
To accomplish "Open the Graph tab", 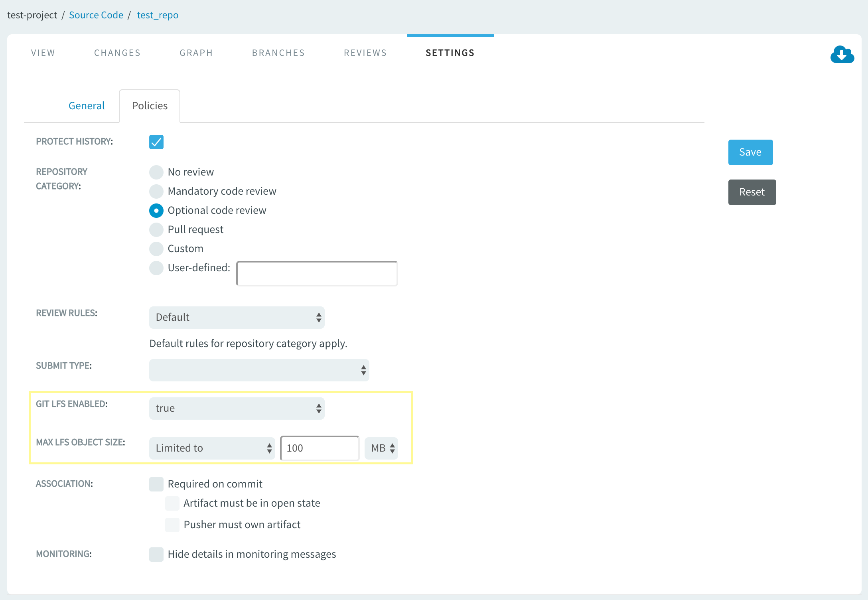I will pos(196,53).
